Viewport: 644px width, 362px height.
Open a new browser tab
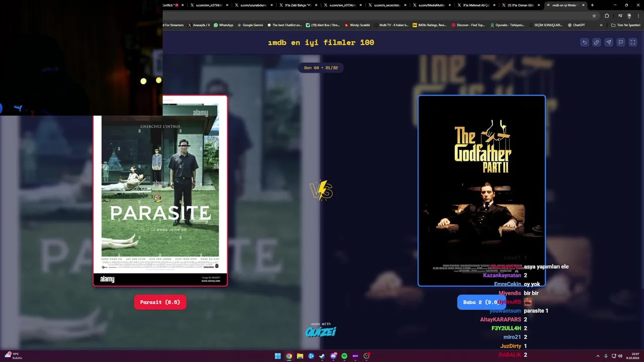tap(592, 5)
